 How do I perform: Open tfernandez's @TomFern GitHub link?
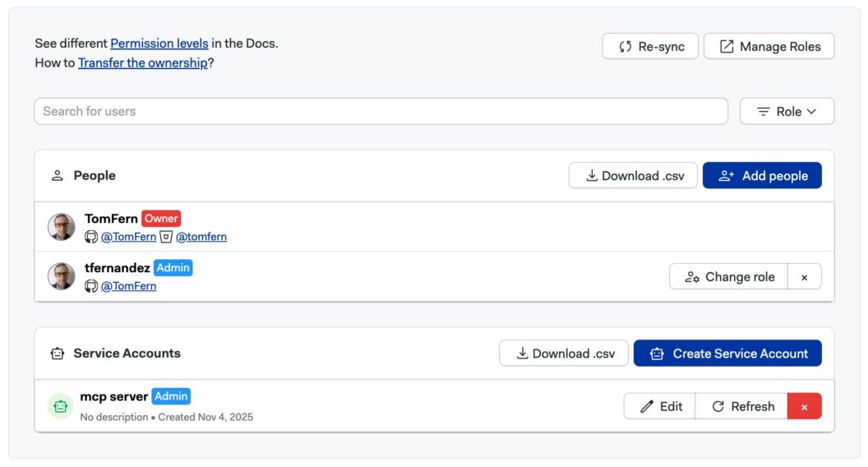click(128, 286)
